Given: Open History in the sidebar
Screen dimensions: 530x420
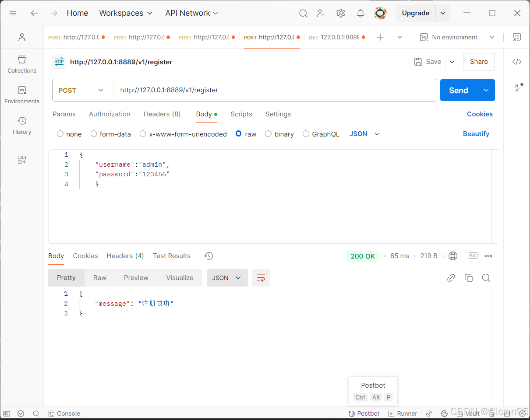Looking at the screenshot, I should (x=22, y=126).
